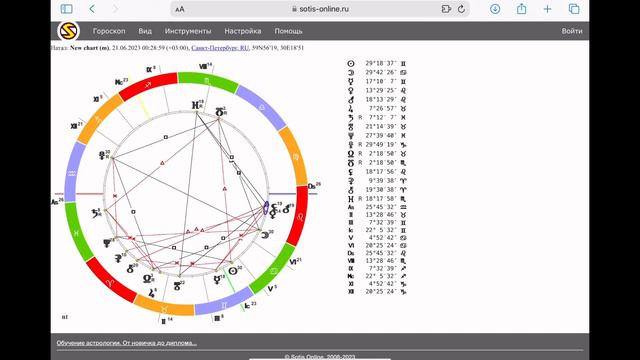Show the Safari sidebar

coord(67,9)
